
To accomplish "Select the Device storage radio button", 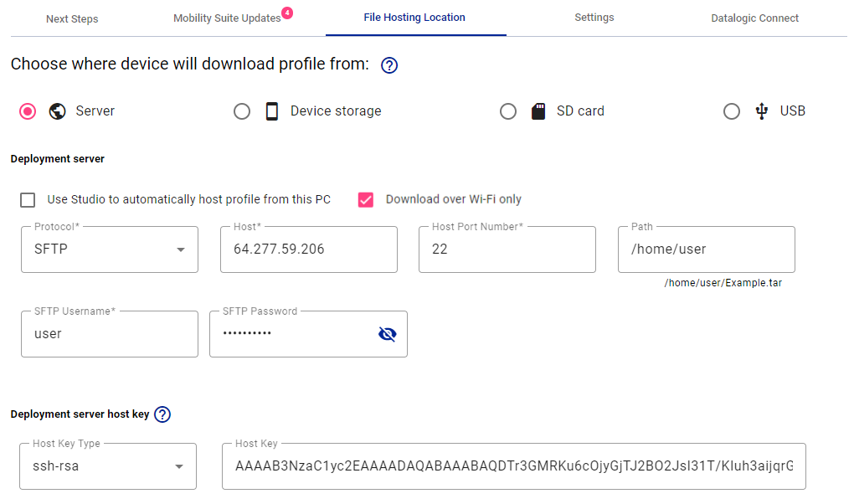I will (242, 111).
